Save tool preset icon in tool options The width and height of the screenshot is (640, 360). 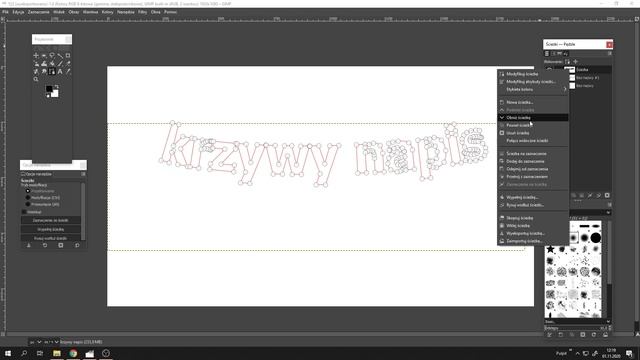pos(29,245)
